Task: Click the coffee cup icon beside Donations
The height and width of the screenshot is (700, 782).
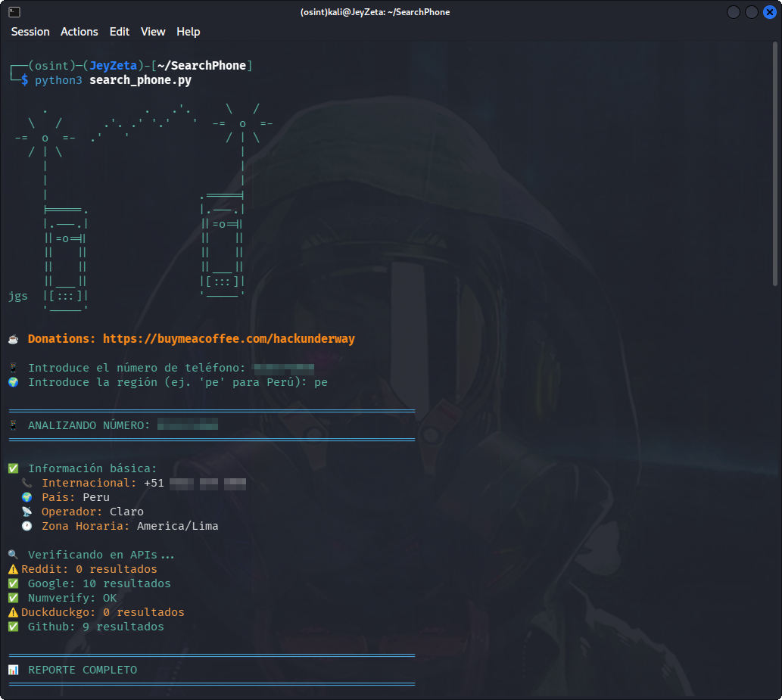Action: (x=14, y=340)
